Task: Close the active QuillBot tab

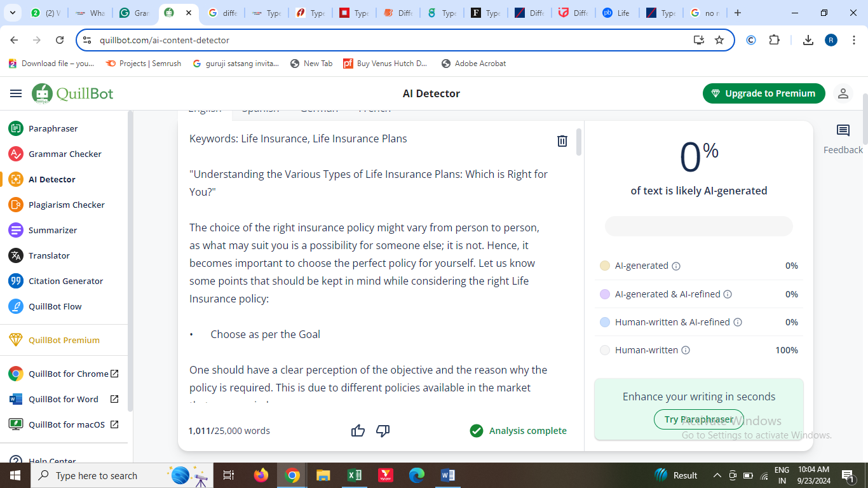Action: coord(189,13)
